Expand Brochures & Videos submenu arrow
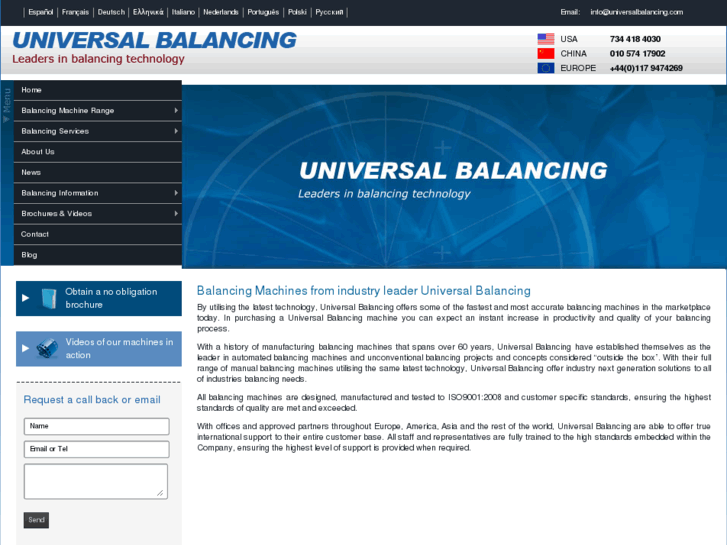This screenshot has height=545, width=727. click(176, 213)
